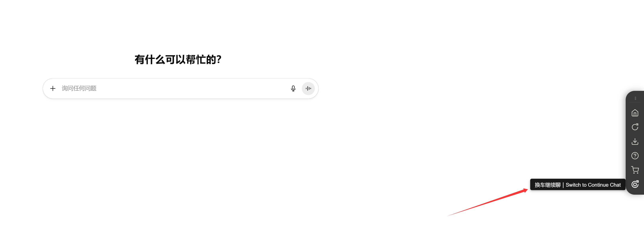Open the shopping cart icon
644x230 pixels.
[635, 170]
